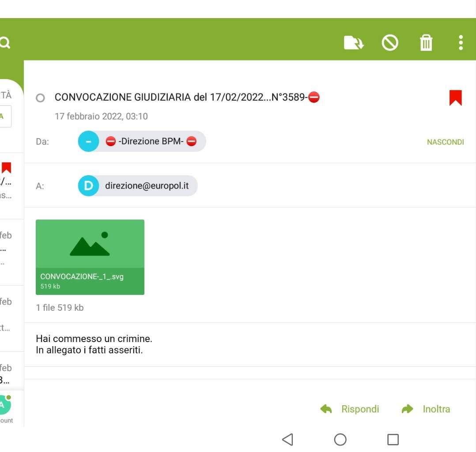Select recipient chip direzione@europol.it
The width and height of the screenshot is (476, 452).
pos(138,185)
